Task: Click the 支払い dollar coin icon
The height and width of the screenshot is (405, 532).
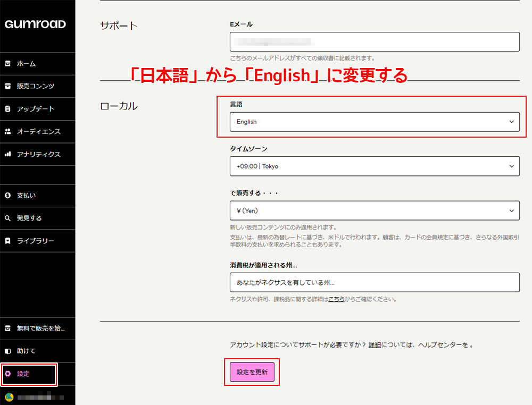Action: tap(7, 196)
